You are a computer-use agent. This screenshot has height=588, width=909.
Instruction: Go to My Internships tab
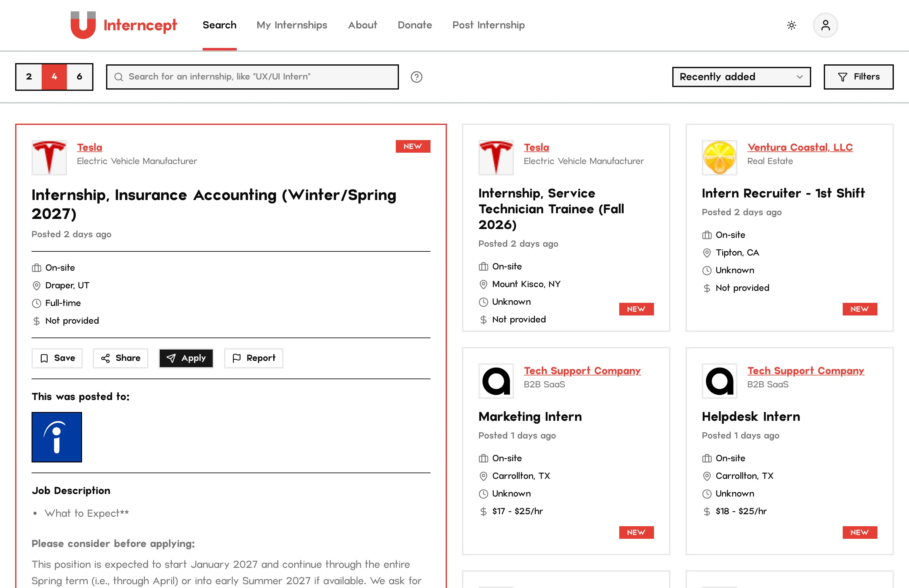pyautogui.click(x=292, y=25)
